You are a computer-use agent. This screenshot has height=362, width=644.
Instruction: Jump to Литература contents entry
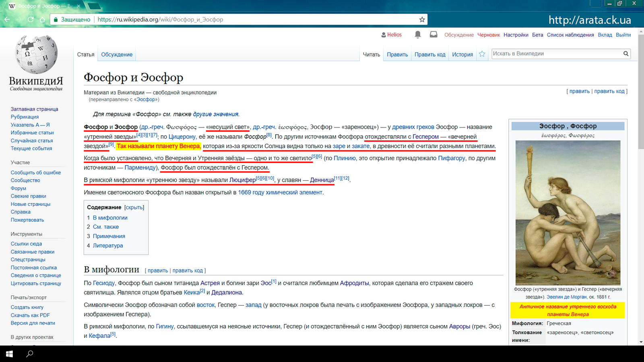(108, 245)
